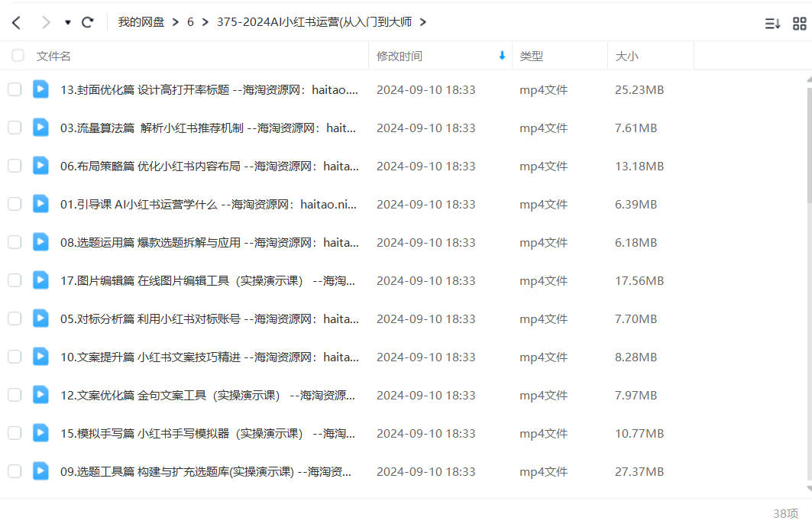Click video icon of 15.模拟手写篇
812x527 pixels.
[40, 433]
